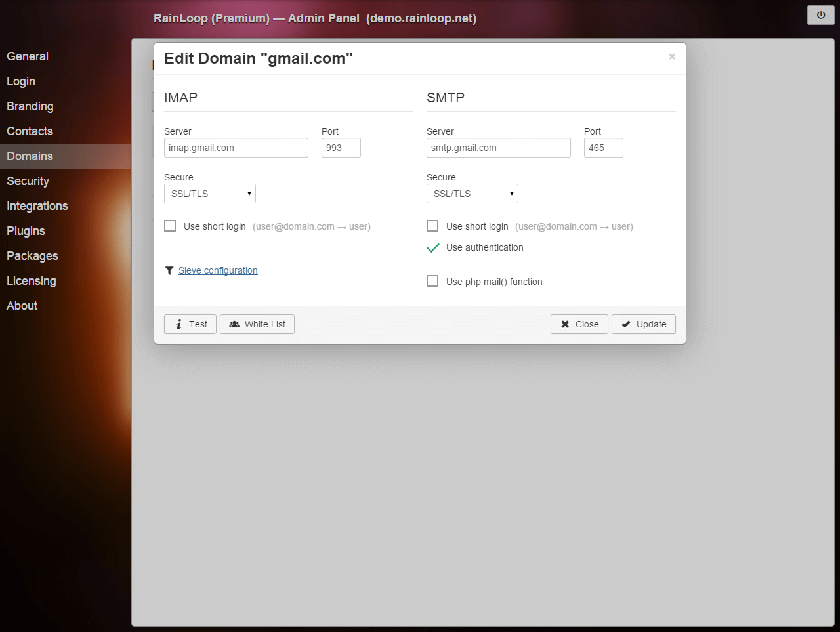Navigate to the Security section
This screenshot has width=840, height=632.
[28, 181]
